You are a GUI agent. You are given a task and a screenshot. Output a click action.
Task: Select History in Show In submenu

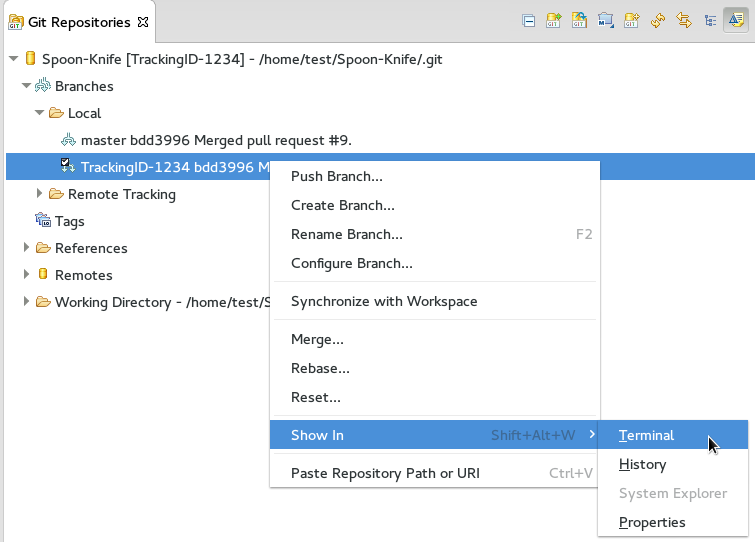point(673,464)
